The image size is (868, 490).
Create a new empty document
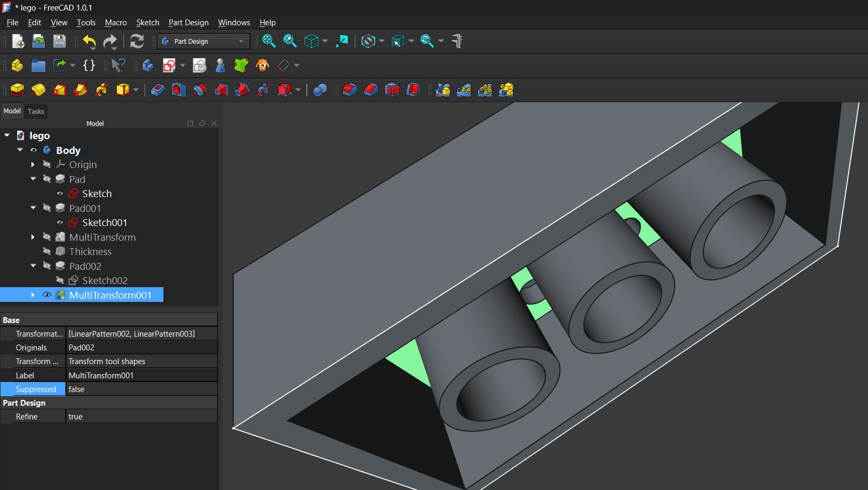(18, 41)
